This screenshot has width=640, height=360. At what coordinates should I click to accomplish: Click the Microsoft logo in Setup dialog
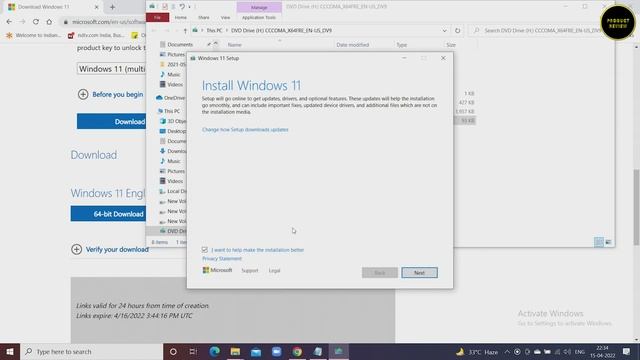coord(217,270)
